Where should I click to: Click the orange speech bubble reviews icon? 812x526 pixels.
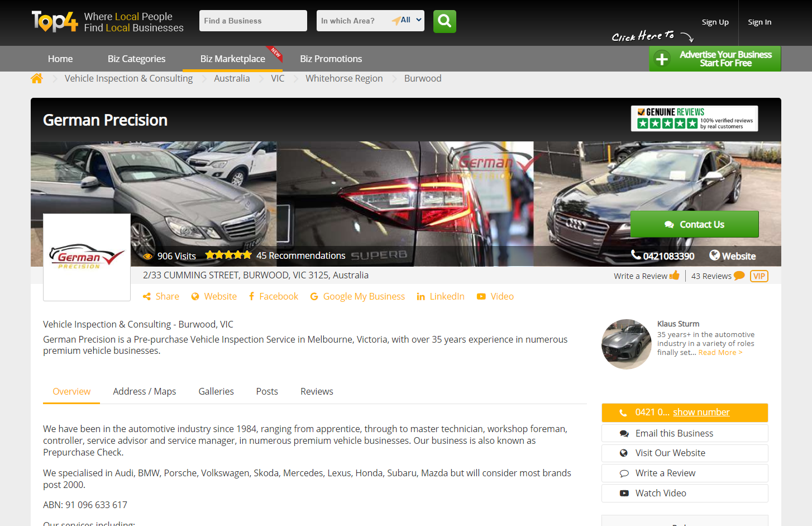pos(739,276)
